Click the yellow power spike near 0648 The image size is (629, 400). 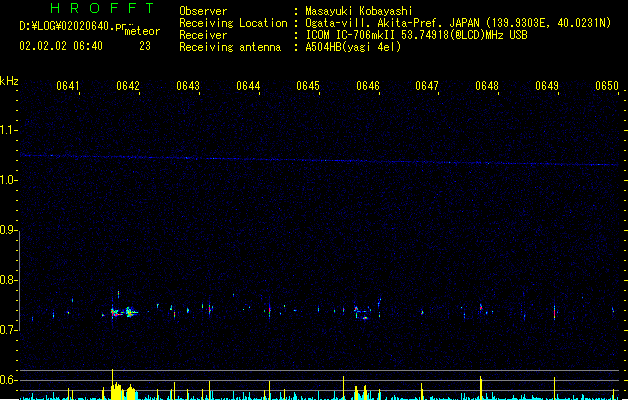tap(481, 388)
